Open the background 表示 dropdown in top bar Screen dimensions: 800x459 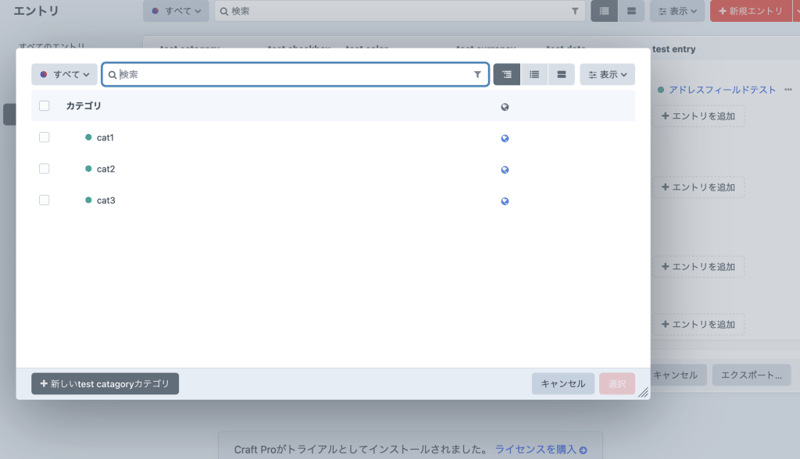(x=677, y=11)
